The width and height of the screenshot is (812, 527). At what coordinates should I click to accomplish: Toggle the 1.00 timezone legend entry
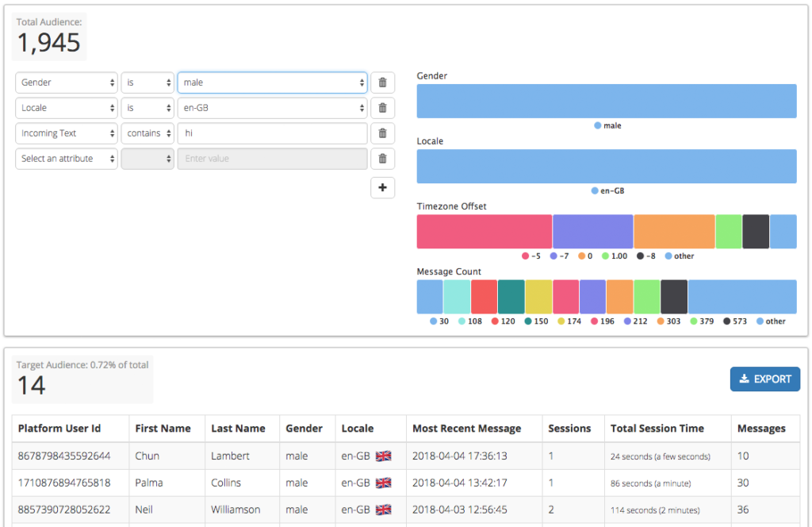coord(615,256)
